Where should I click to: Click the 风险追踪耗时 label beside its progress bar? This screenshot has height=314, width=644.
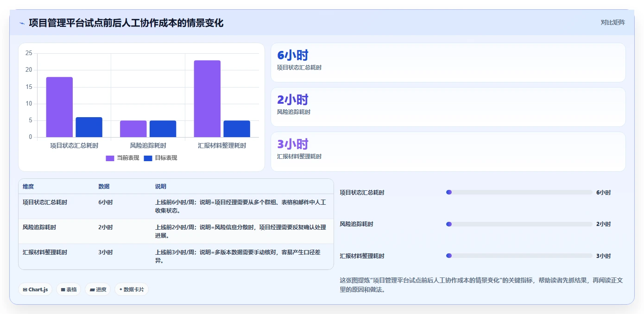click(356, 224)
